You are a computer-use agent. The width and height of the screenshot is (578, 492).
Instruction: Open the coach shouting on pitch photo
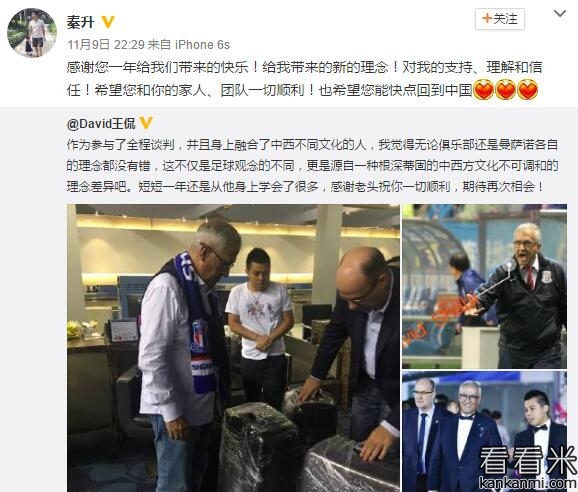click(x=484, y=286)
